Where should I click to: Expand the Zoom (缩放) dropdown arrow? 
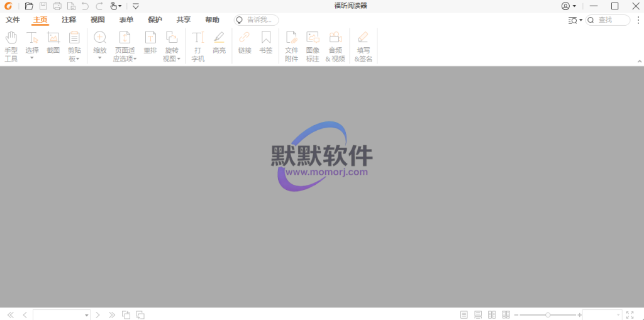coord(99,58)
